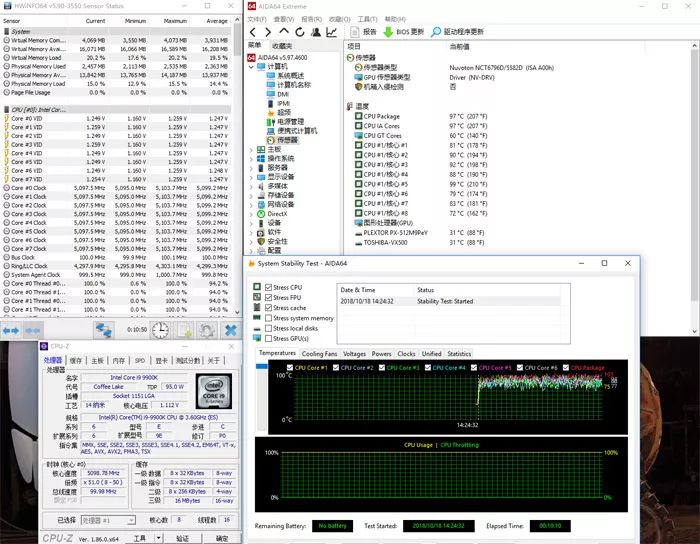This screenshot has height=544, width=700.
Task: Click AIDA64 up-level arrow icon
Action: 283,31
